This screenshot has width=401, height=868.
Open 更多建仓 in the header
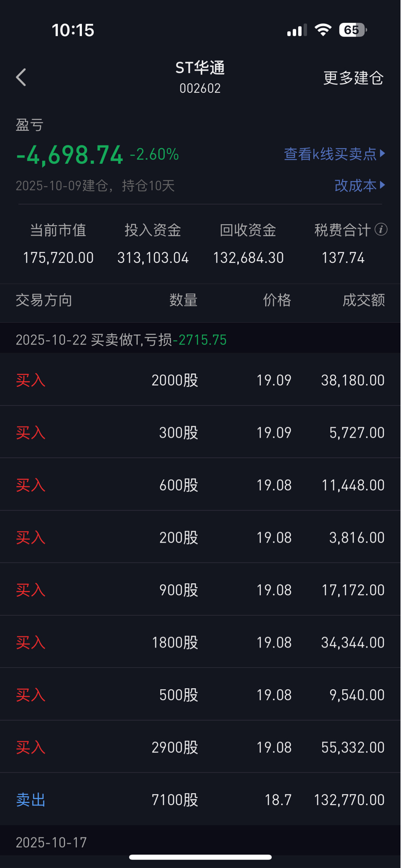[353, 78]
